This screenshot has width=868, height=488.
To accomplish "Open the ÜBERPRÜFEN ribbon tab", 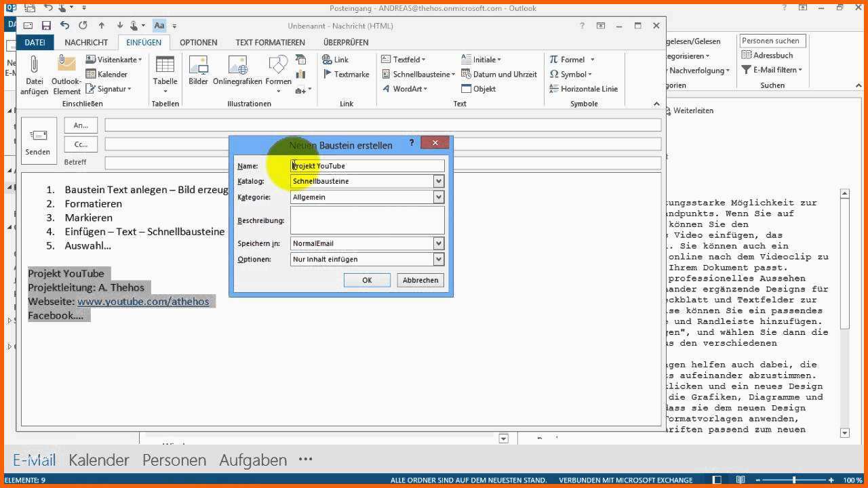I will 346,42.
